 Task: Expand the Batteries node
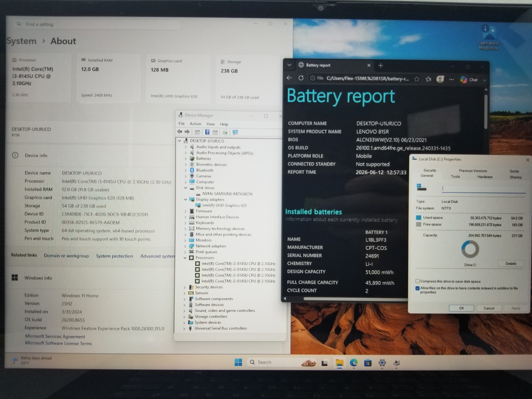tap(186, 159)
